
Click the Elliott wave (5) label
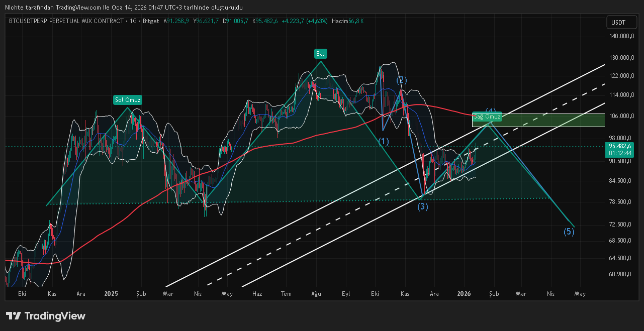569,232
